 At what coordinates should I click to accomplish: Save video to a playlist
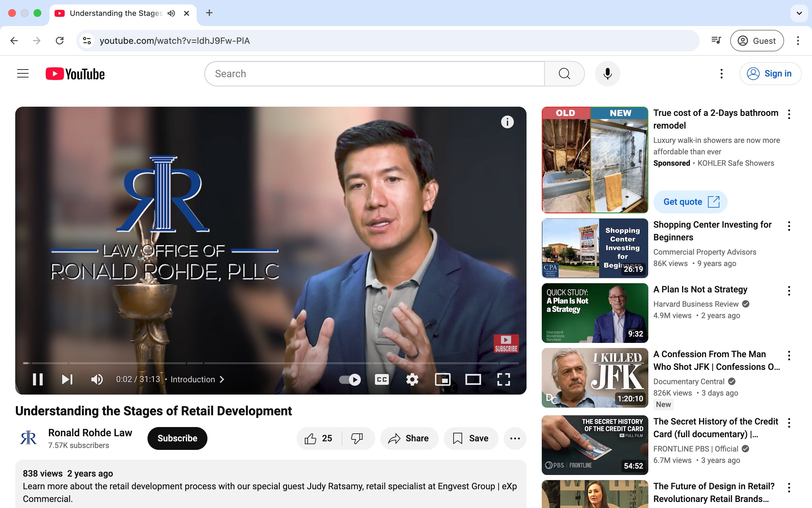tap(471, 438)
